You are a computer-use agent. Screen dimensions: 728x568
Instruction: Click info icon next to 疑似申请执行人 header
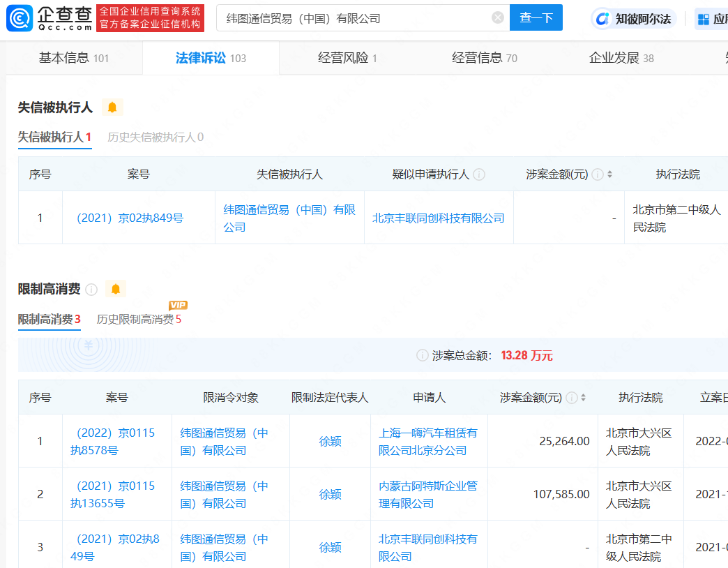point(479,174)
